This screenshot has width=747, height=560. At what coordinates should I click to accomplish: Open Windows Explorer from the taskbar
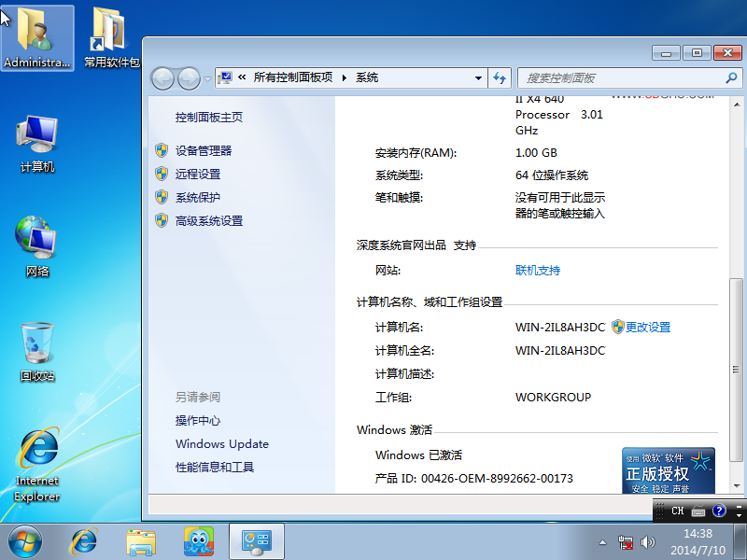click(x=141, y=542)
